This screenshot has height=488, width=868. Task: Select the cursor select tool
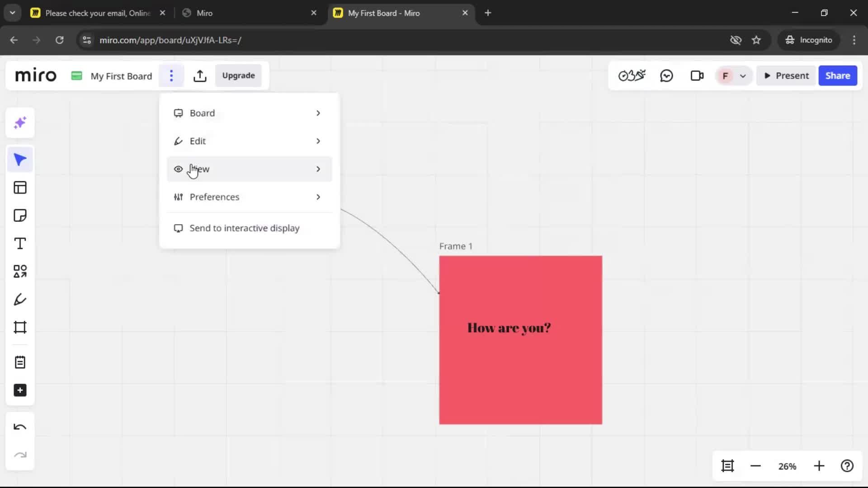pos(20,160)
